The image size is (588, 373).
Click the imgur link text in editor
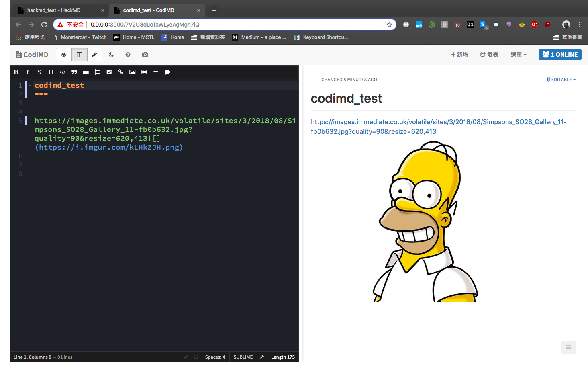click(109, 147)
